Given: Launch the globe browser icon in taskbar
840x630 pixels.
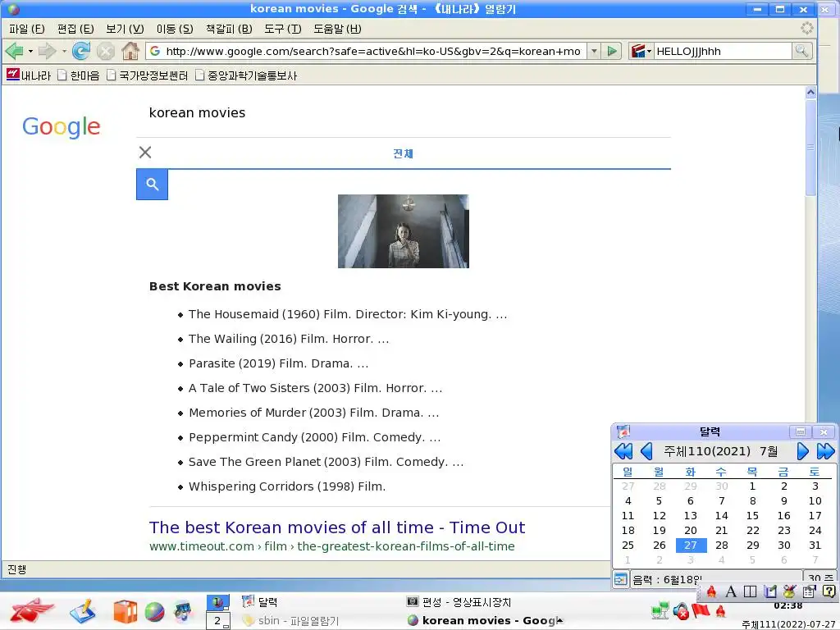Looking at the screenshot, I should (x=154, y=612).
